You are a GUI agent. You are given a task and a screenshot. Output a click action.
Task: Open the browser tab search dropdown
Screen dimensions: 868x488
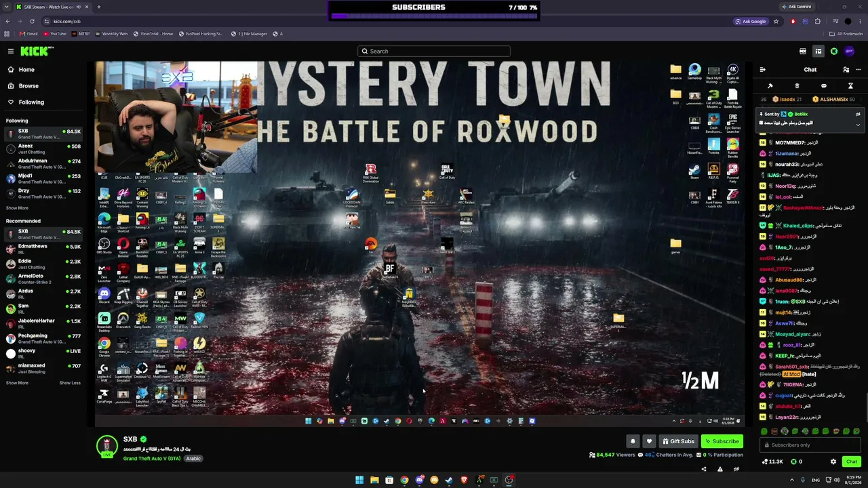pyautogui.click(x=7, y=7)
